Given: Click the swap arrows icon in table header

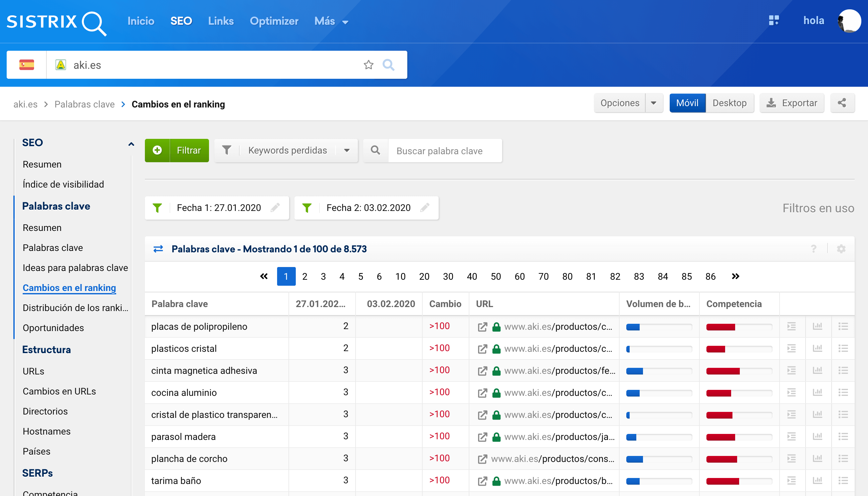Looking at the screenshot, I should coord(158,249).
